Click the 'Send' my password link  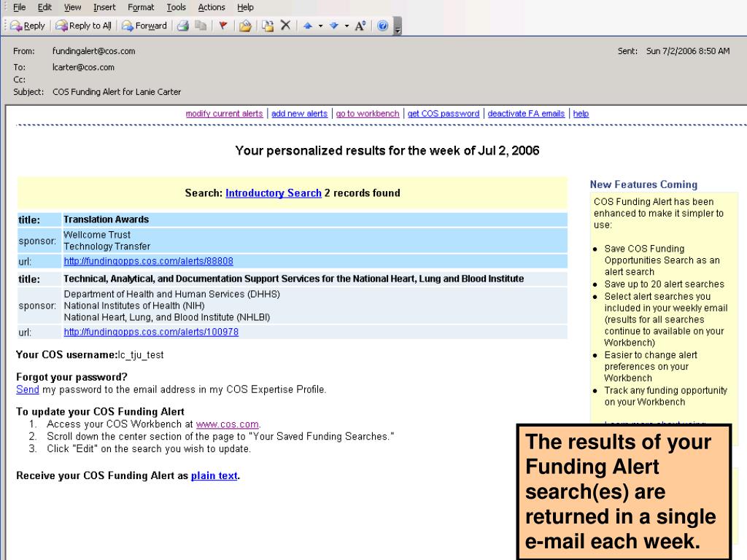point(28,389)
